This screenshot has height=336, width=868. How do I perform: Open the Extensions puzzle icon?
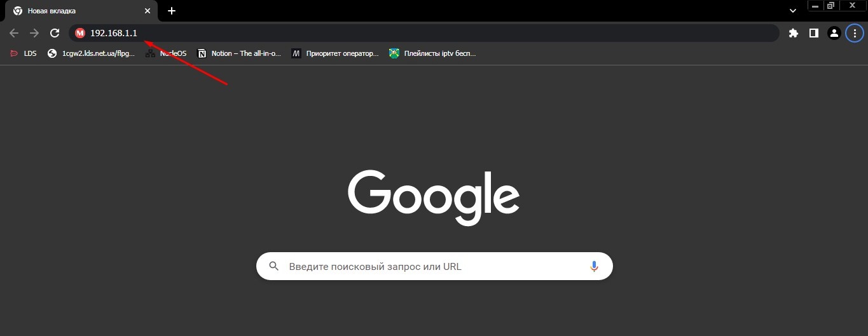point(793,33)
